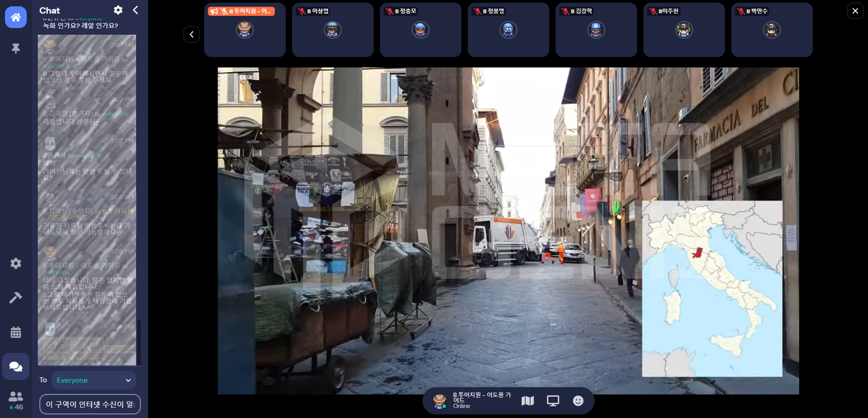Collapse the Chat panel with left chevron

coord(136,10)
